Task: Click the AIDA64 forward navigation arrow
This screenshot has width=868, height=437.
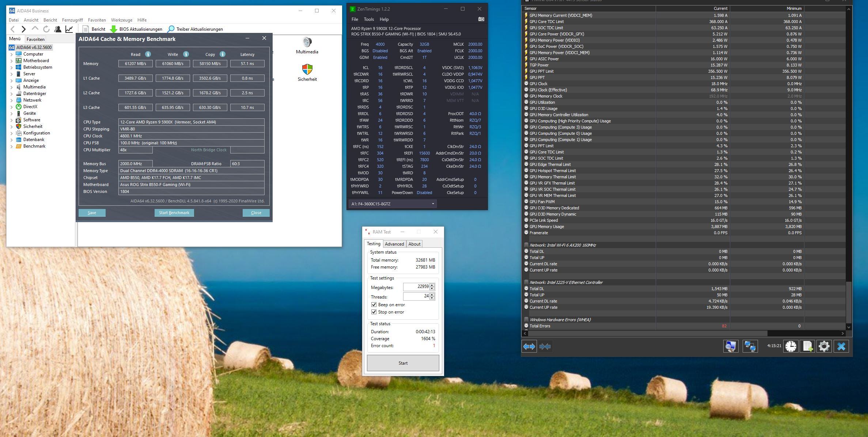Action: point(24,29)
